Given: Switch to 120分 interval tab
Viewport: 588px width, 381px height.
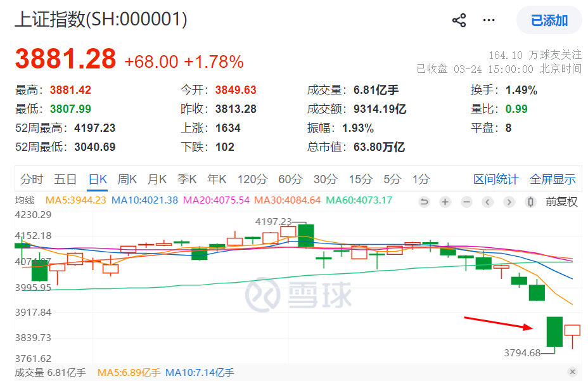Looking at the screenshot, I should (252, 179).
